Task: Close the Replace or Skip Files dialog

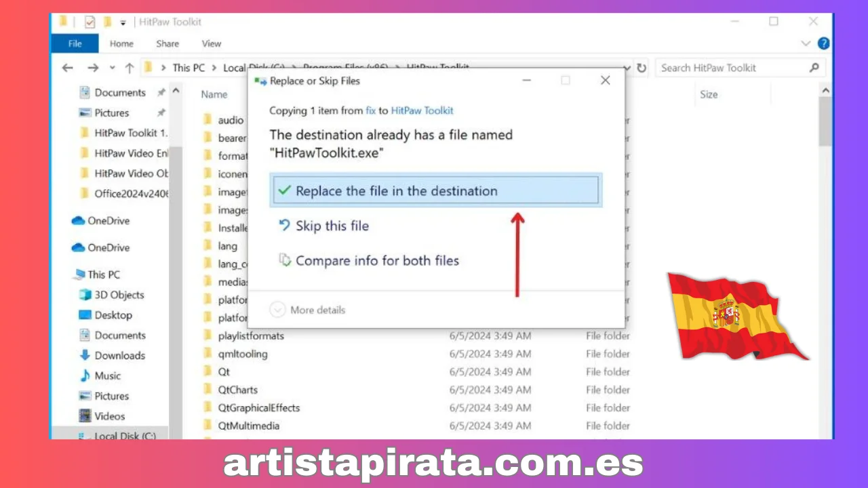Action: pos(606,81)
